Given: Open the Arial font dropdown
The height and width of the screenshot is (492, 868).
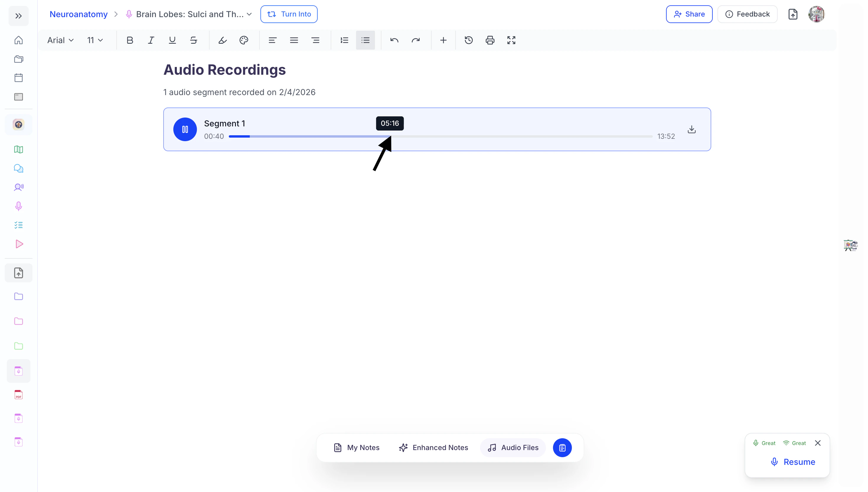Looking at the screenshot, I should 61,40.
